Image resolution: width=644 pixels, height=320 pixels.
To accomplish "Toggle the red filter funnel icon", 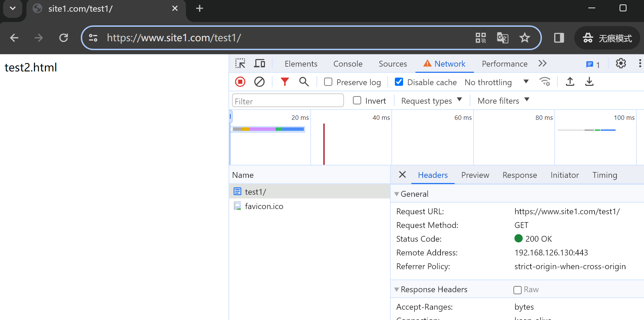I will (x=285, y=82).
